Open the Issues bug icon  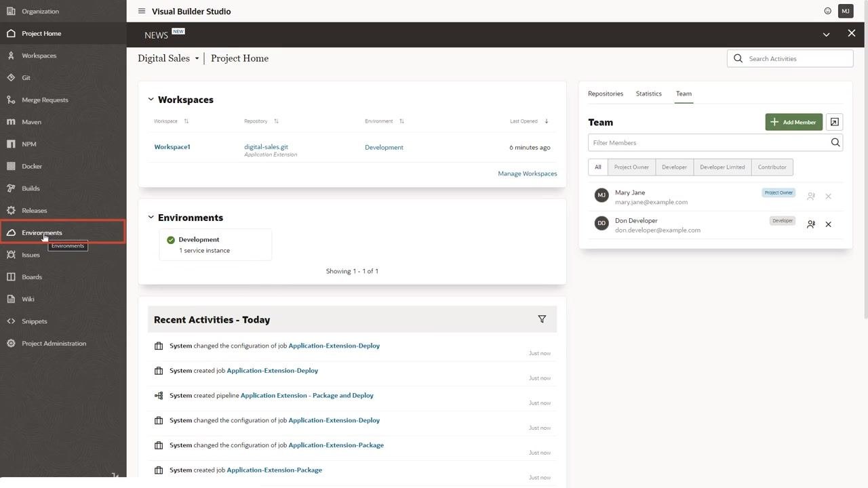pyautogui.click(x=11, y=255)
